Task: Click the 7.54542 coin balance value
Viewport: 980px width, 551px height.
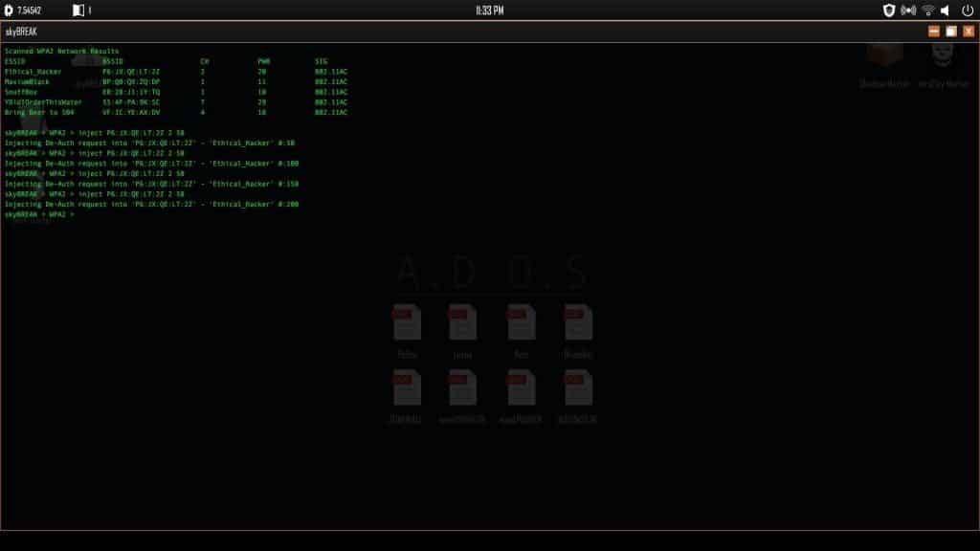Action: click(30, 11)
